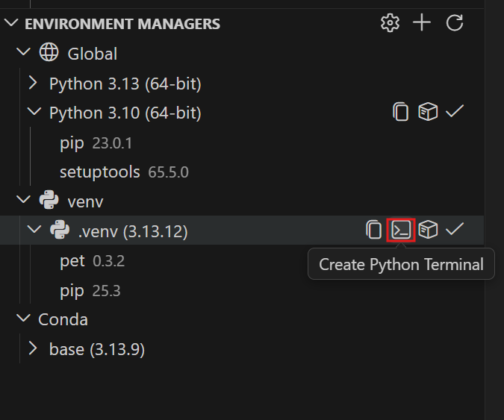Viewport: 504px width, 420px height.
Task: Collapse the Conda group chevron
Action: (x=23, y=319)
